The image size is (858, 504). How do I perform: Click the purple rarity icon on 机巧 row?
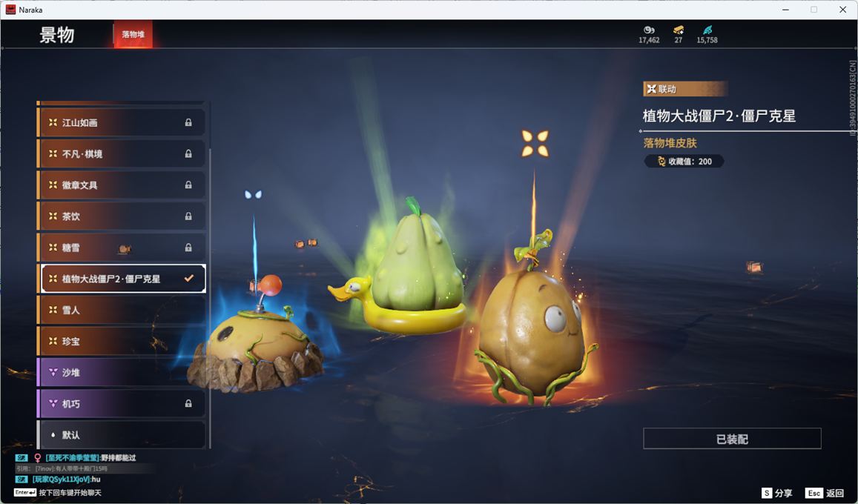click(x=53, y=403)
